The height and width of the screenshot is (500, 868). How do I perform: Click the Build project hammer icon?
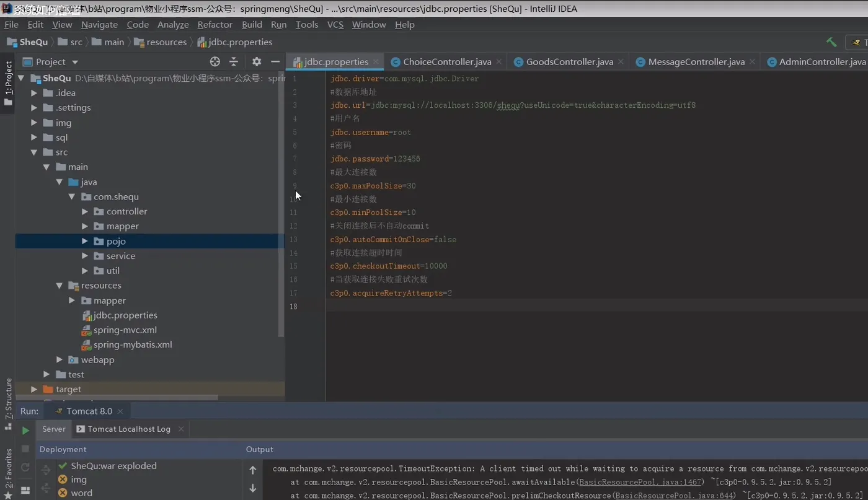tap(831, 42)
